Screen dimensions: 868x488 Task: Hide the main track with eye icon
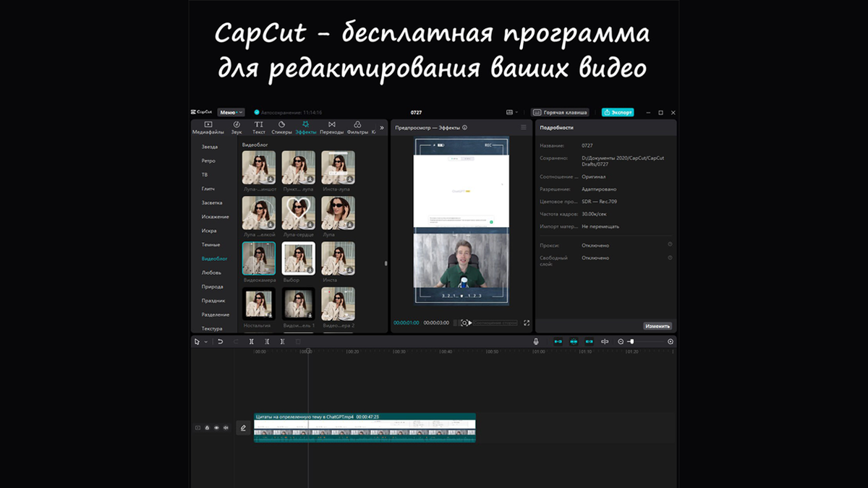[216, 428]
